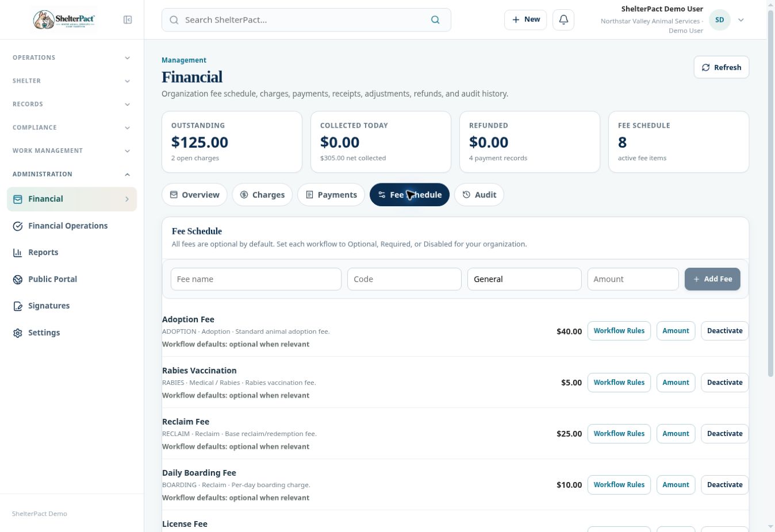Click the Code input field
Screen dimensions: 775x532
404,279
